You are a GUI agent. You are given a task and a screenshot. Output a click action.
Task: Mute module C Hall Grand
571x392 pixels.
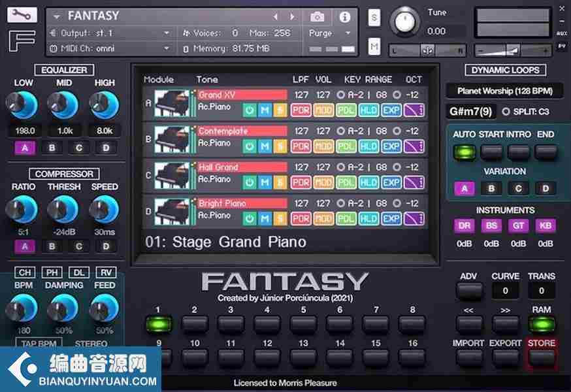[x=265, y=182]
